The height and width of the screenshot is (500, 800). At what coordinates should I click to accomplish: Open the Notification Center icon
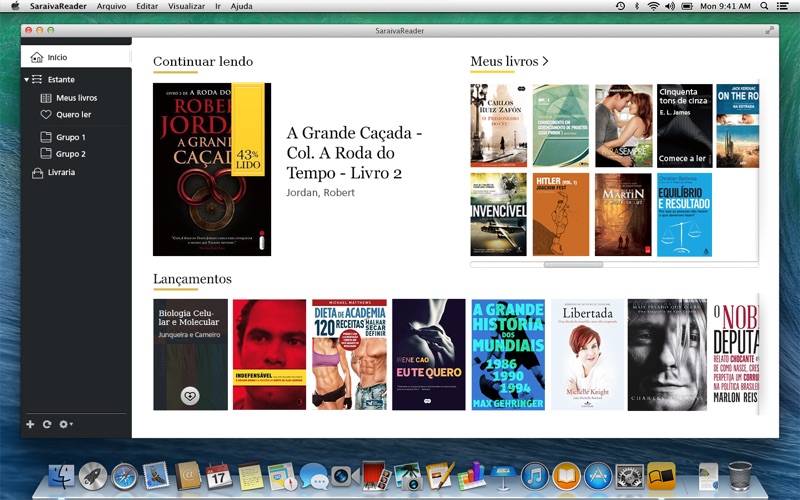pos(782,6)
